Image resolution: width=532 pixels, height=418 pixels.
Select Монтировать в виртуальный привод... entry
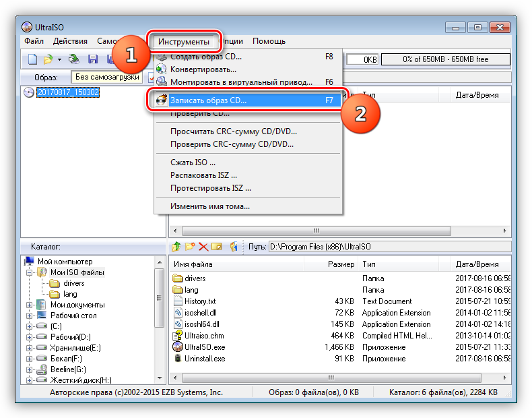(248, 82)
